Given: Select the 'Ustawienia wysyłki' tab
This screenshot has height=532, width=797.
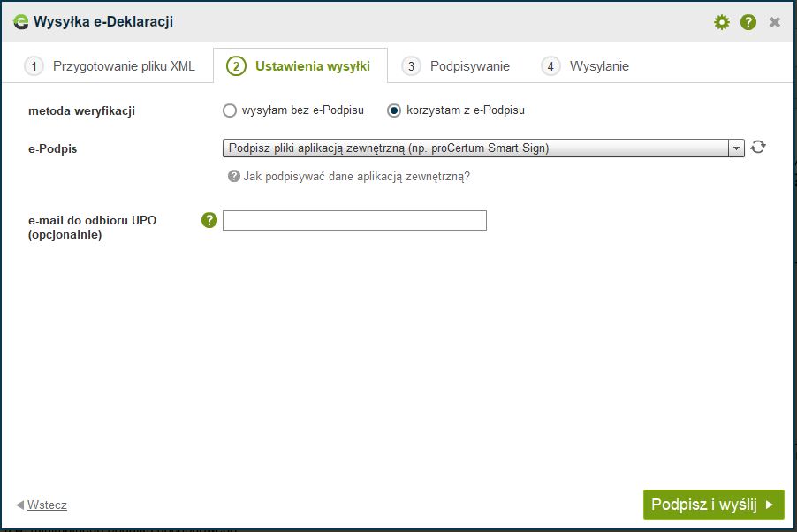Looking at the screenshot, I should coord(300,66).
